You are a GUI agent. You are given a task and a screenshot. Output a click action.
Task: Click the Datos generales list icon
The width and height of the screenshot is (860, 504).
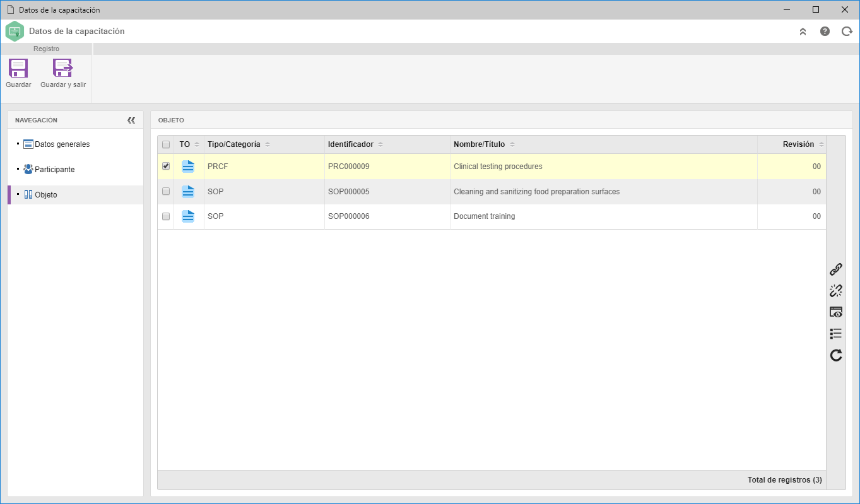point(28,144)
